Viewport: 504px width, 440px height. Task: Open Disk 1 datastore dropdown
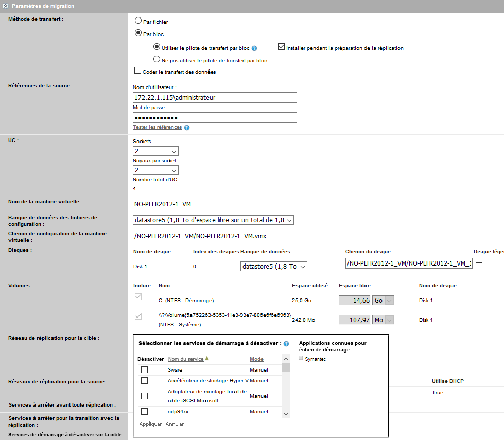pyautogui.click(x=273, y=266)
